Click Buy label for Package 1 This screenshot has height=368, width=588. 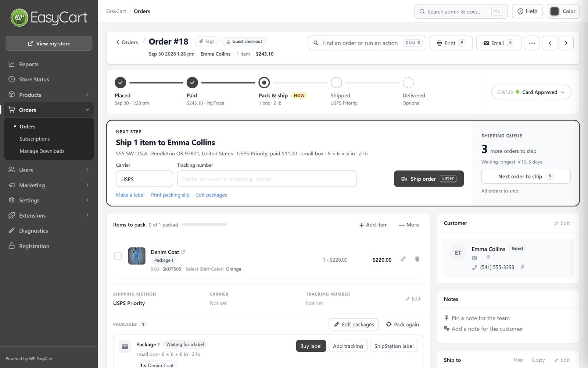[311, 346]
